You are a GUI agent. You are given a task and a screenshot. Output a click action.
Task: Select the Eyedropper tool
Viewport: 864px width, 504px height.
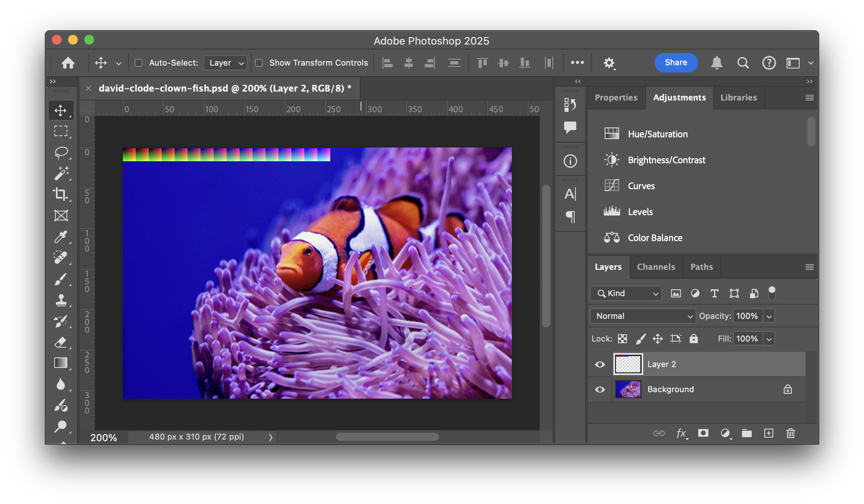point(61,237)
